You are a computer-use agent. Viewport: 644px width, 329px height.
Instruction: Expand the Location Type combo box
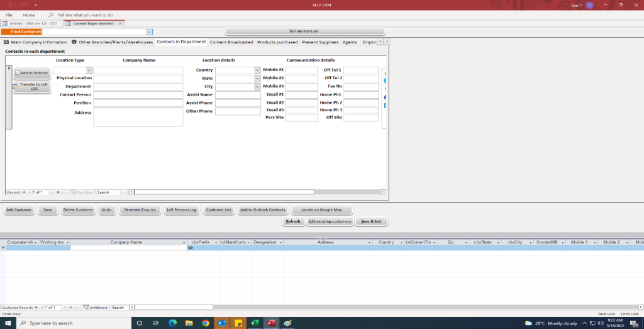tap(89, 70)
